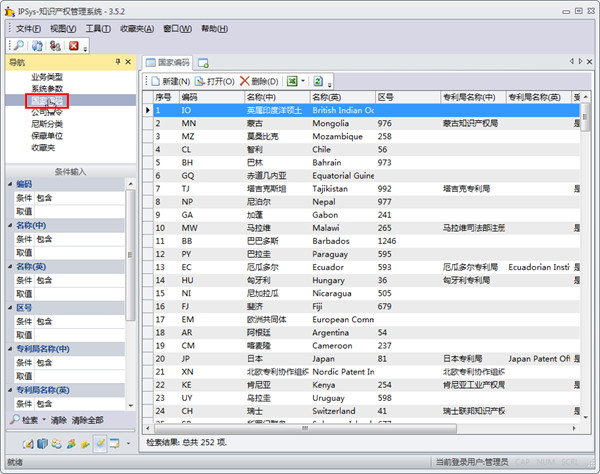
Task: Open first bottom navigation icon with pencil
Action: pos(28,444)
